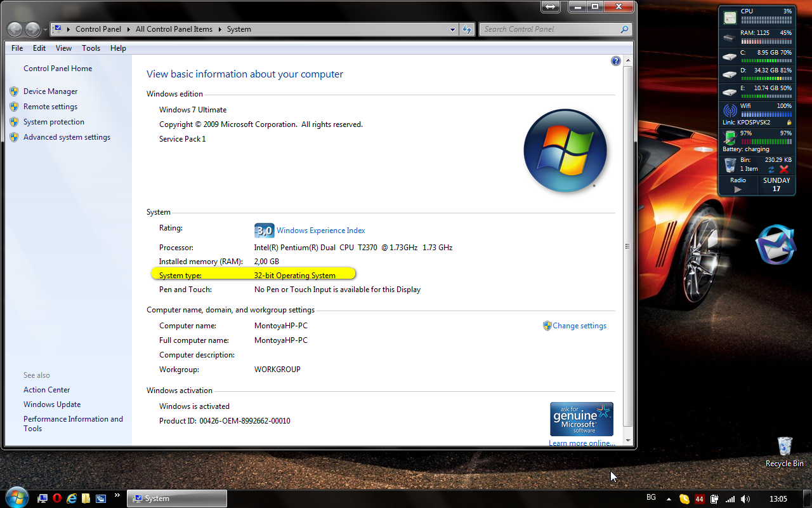The width and height of the screenshot is (812, 508).
Task: Click the Wifi signal strength bar
Action: [x=766, y=114]
